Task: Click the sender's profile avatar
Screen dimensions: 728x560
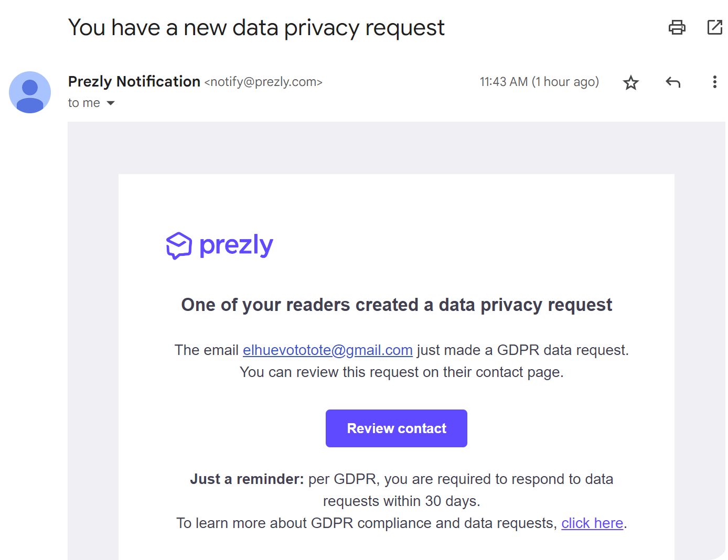Action: point(30,92)
